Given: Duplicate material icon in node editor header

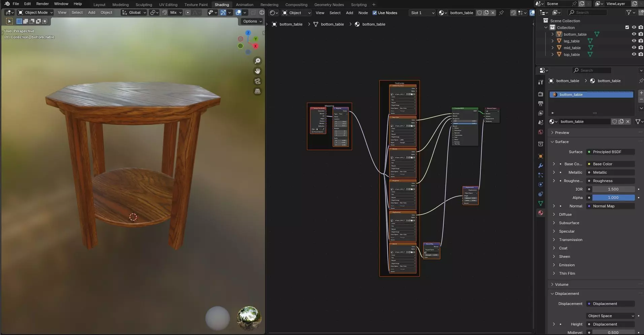Looking at the screenshot, I should coord(486,13).
